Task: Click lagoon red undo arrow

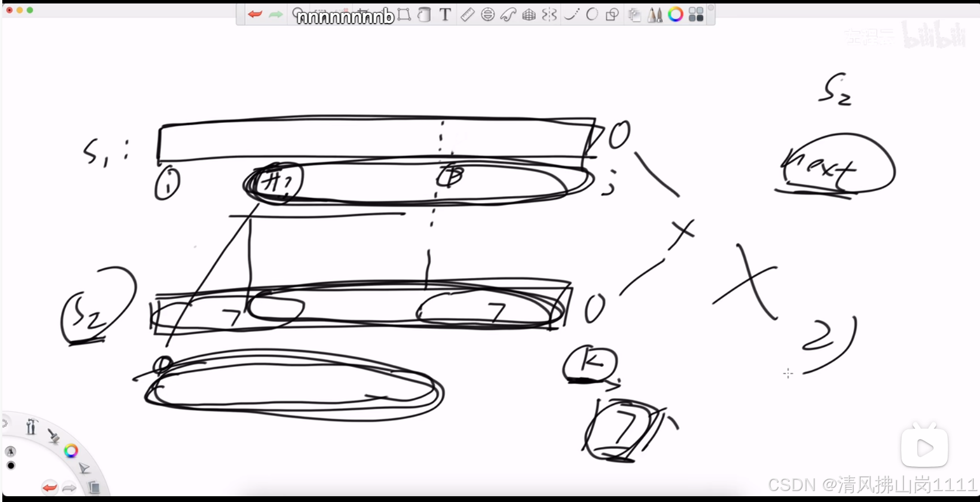Action: point(50,488)
